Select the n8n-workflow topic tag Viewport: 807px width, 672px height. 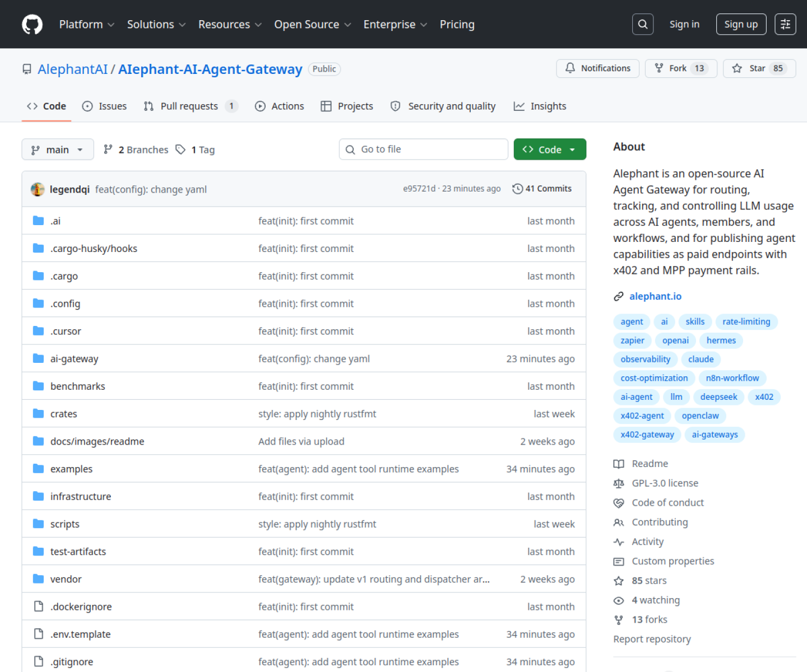(732, 378)
